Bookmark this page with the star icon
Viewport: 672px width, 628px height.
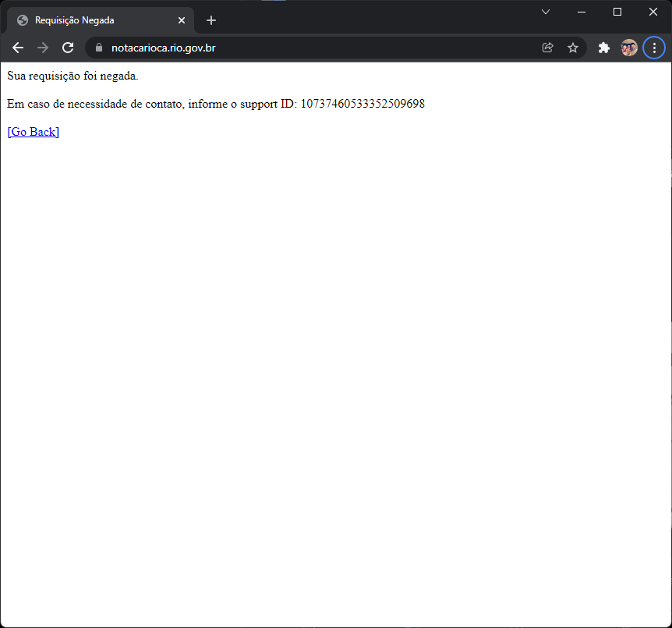tap(572, 48)
